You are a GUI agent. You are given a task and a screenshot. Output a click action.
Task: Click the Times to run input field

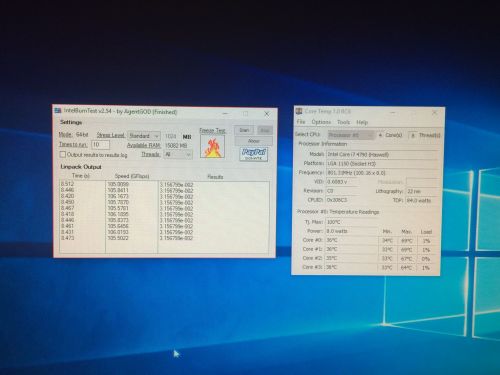pos(100,145)
